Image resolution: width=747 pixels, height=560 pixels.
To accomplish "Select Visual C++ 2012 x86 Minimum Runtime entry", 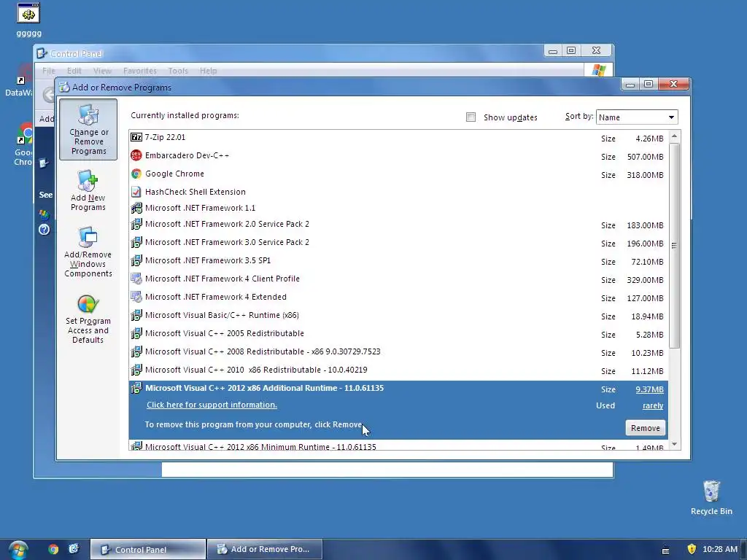I will 398,446.
